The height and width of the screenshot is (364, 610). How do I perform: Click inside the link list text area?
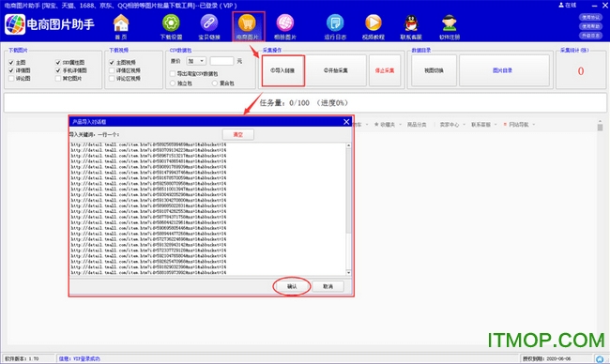pos(207,209)
